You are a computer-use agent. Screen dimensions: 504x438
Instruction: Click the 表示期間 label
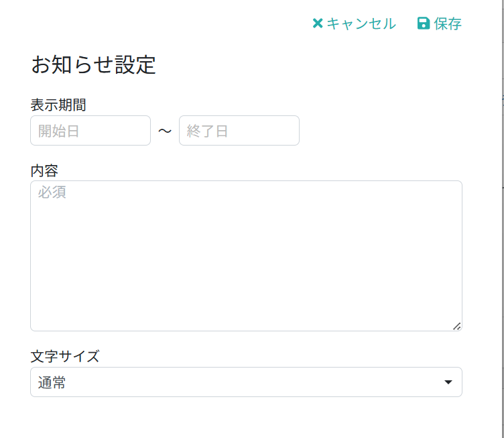pyautogui.click(x=58, y=105)
